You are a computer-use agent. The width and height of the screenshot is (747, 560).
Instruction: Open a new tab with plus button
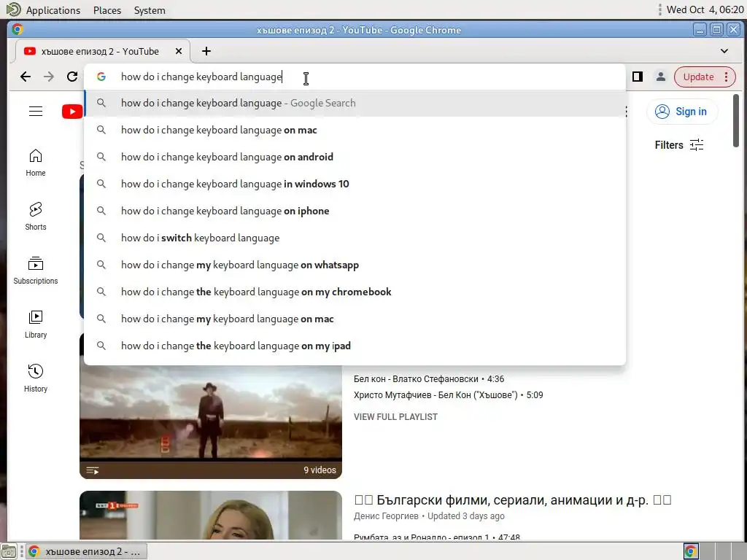click(206, 51)
